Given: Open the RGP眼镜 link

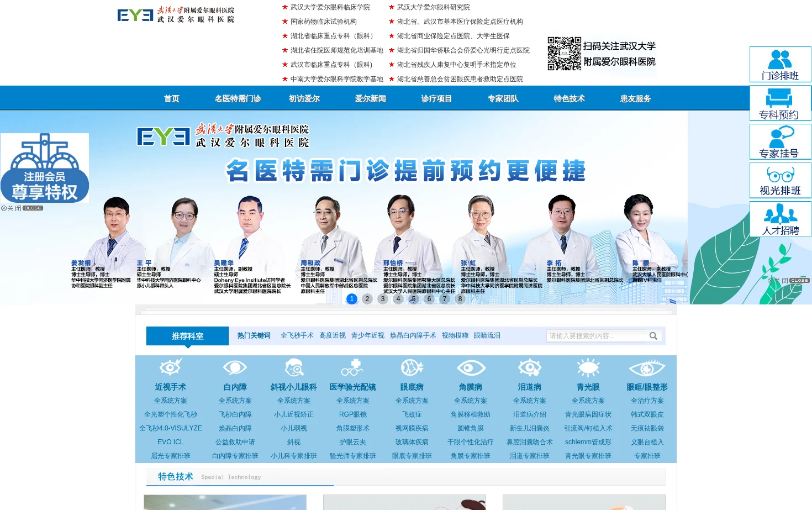Looking at the screenshot, I should (353, 414).
